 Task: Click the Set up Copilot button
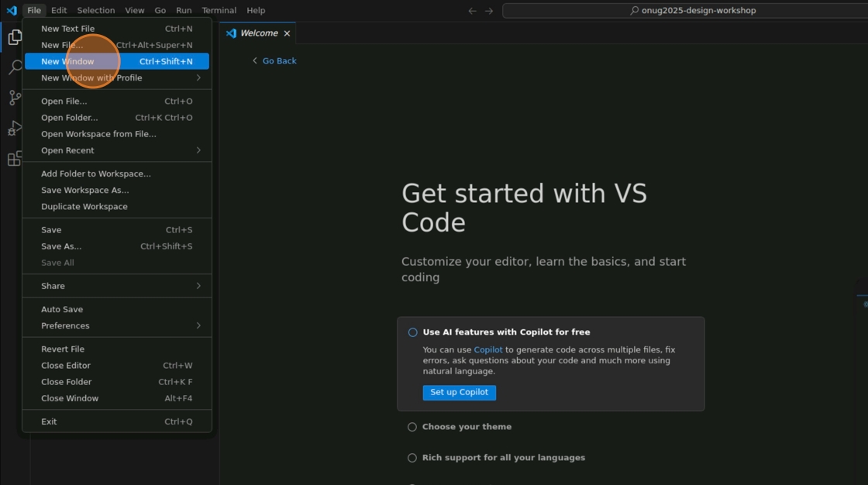point(460,393)
